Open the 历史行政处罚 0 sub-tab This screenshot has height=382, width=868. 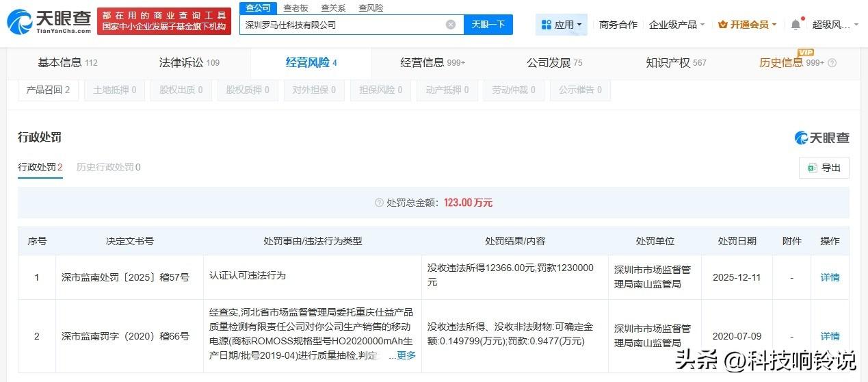(x=109, y=167)
